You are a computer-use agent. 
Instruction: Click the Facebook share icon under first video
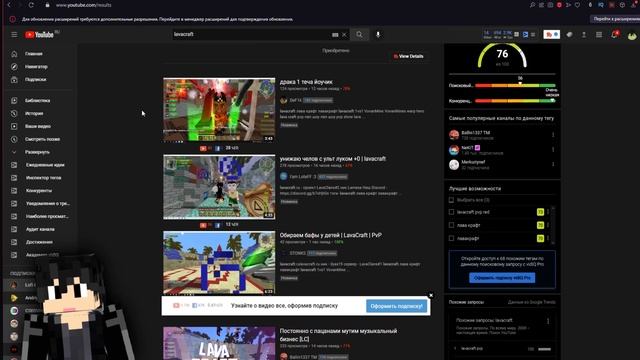pos(218,148)
